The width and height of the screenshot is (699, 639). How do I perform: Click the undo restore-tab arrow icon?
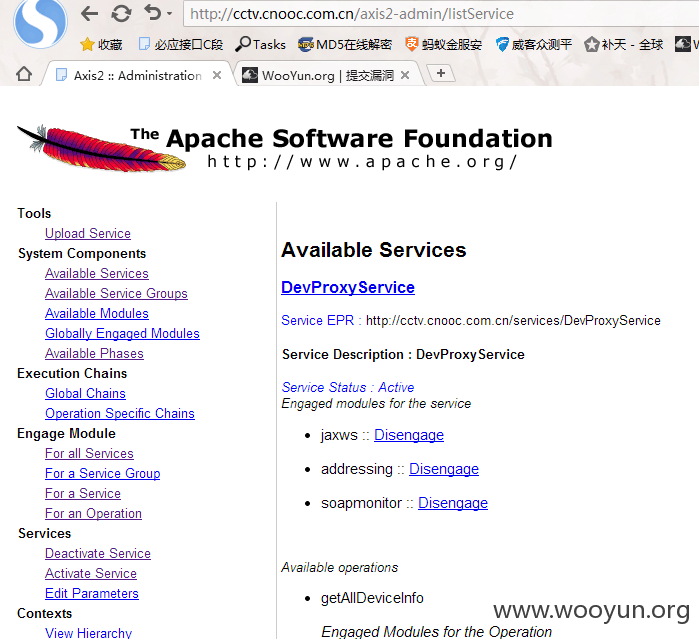tap(153, 12)
